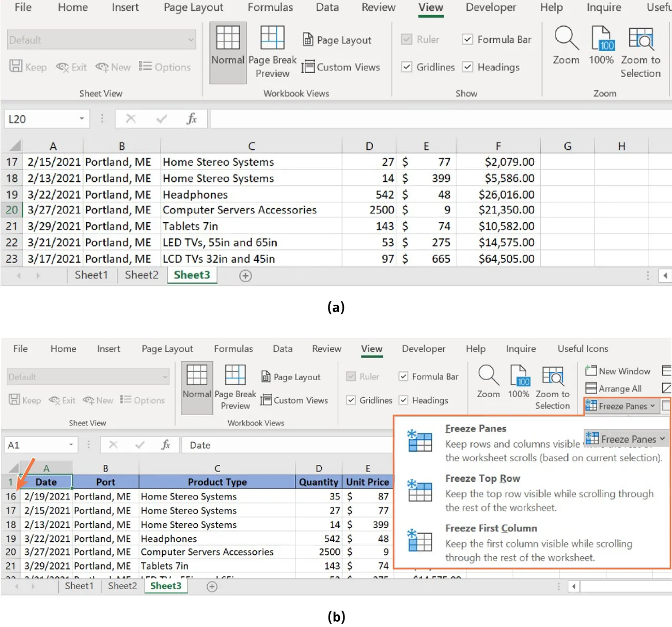Switch to the Sheet2 worksheet tab
This screenshot has height=627, width=672.
(140, 275)
